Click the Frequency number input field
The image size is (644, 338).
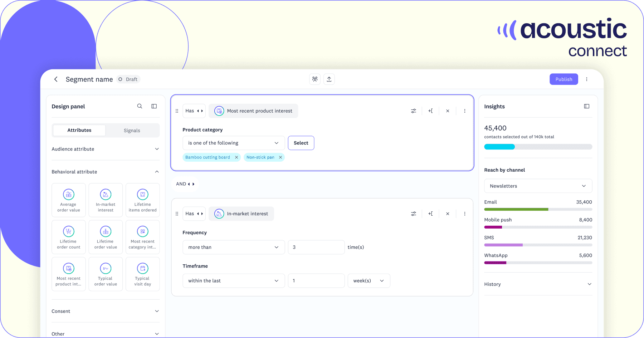tap(316, 247)
